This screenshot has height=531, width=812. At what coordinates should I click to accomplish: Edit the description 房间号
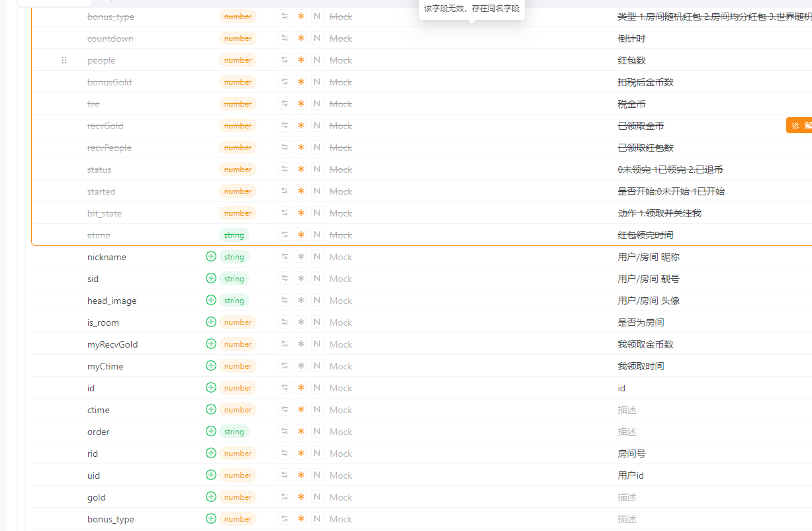pos(631,453)
